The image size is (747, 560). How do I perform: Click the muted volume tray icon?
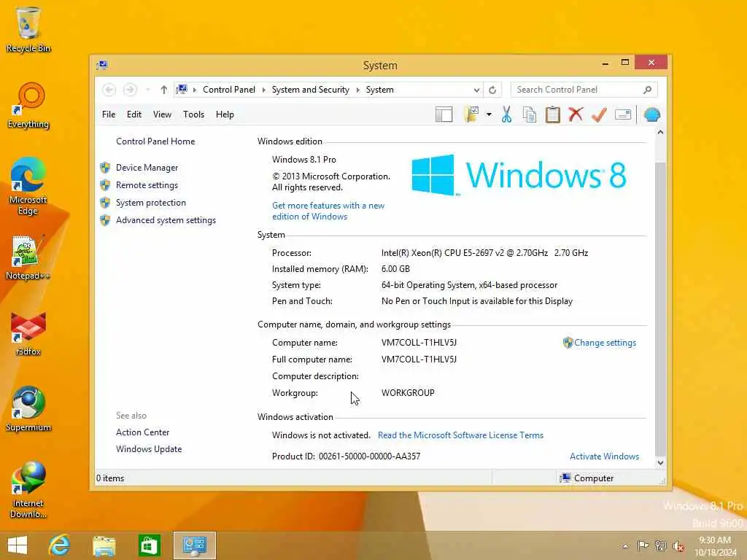678,546
